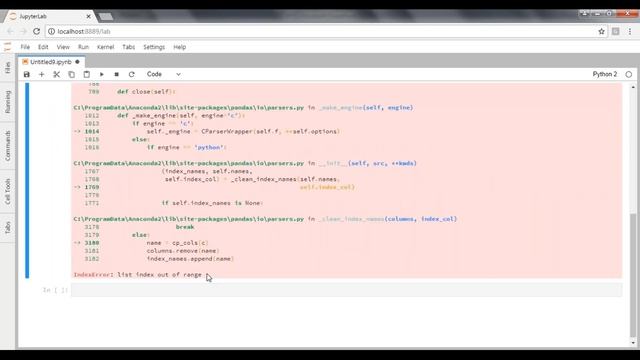Open the Run menu

click(x=83, y=47)
